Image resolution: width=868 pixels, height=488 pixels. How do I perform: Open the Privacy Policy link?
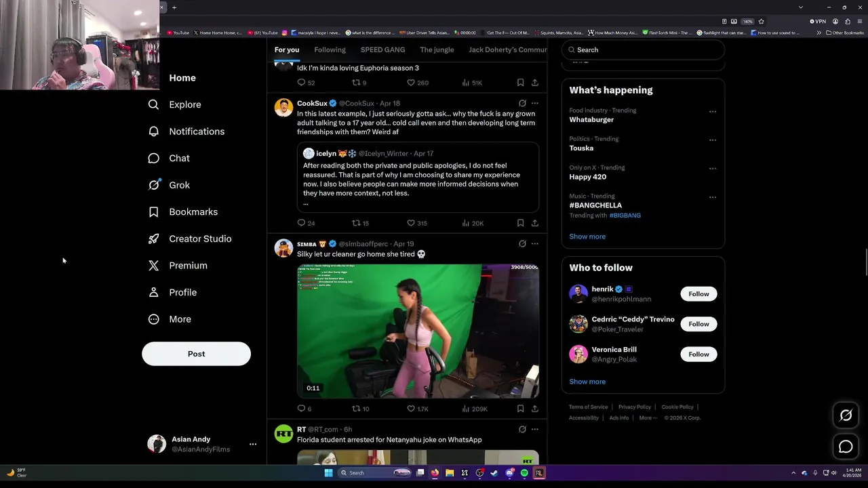(x=635, y=407)
